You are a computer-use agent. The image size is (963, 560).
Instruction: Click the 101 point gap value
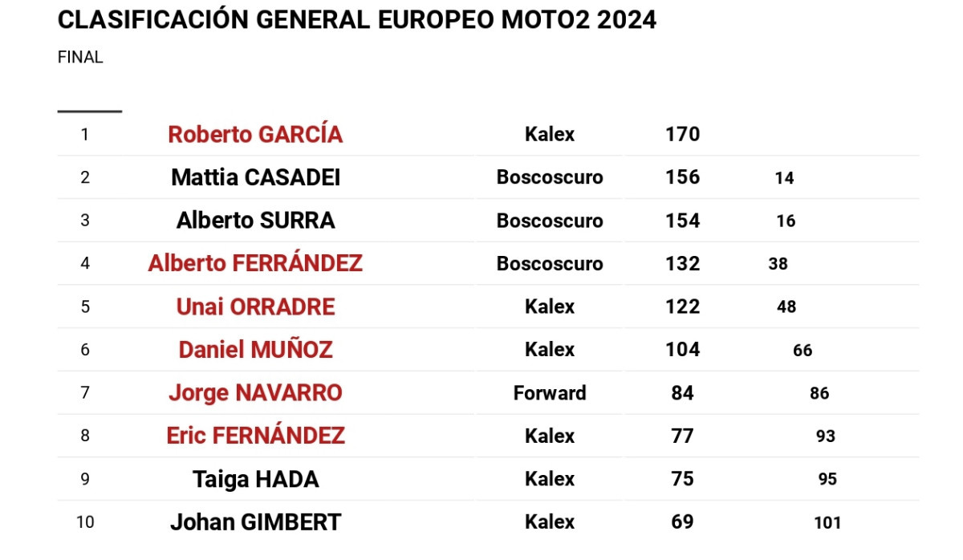pos(827,523)
